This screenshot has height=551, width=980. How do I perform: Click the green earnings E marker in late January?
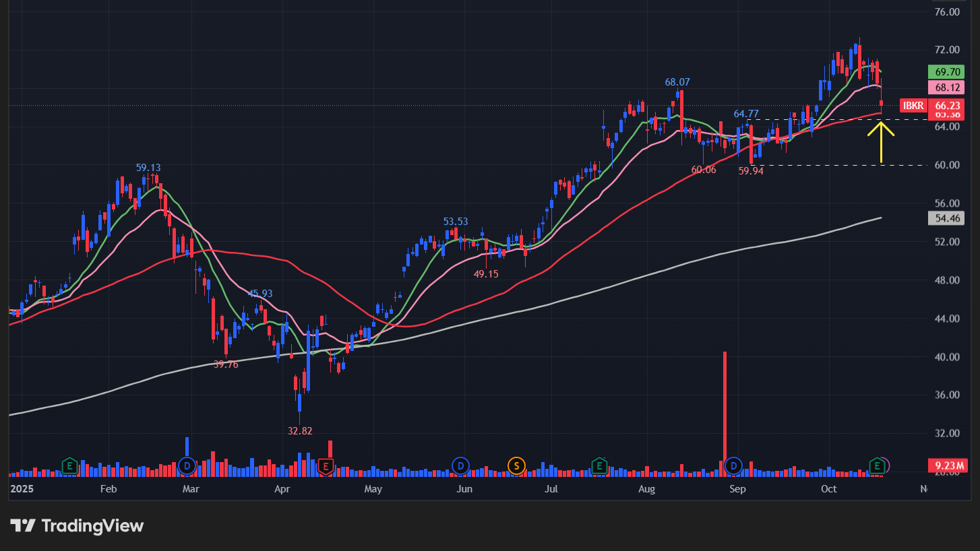[x=69, y=465]
